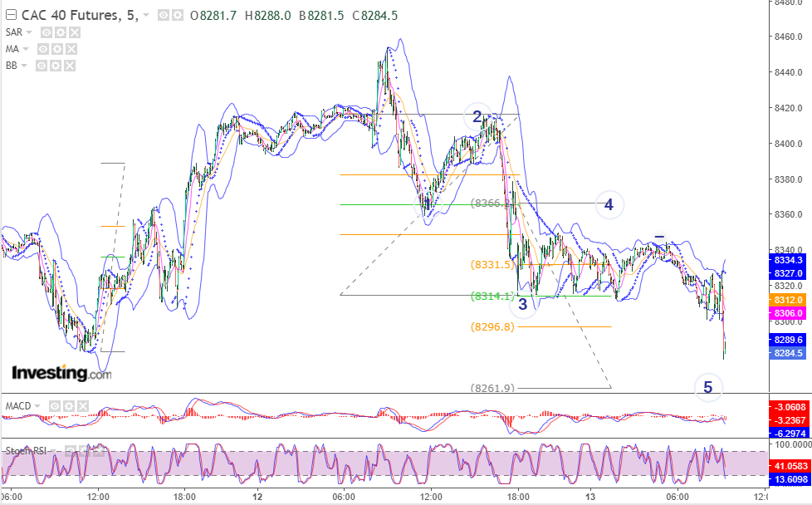Hide the SAR indicator using its eye icon
Viewport: 812px width, 505px height.
(46, 32)
